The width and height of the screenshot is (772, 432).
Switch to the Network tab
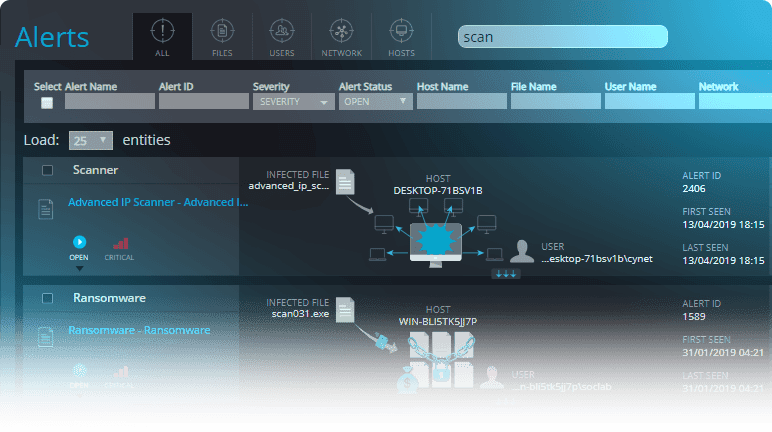[341, 36]
